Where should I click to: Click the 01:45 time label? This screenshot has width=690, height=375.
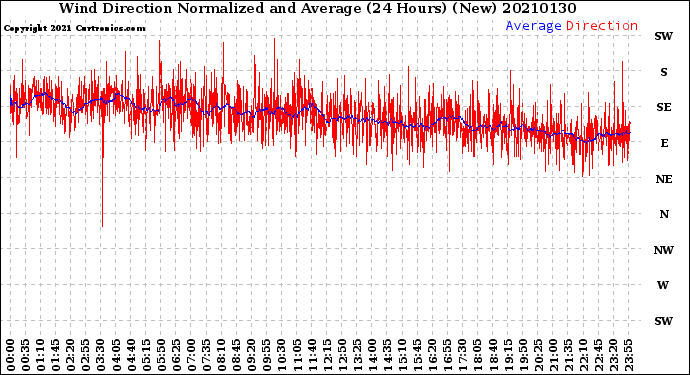tap(56, 355)
